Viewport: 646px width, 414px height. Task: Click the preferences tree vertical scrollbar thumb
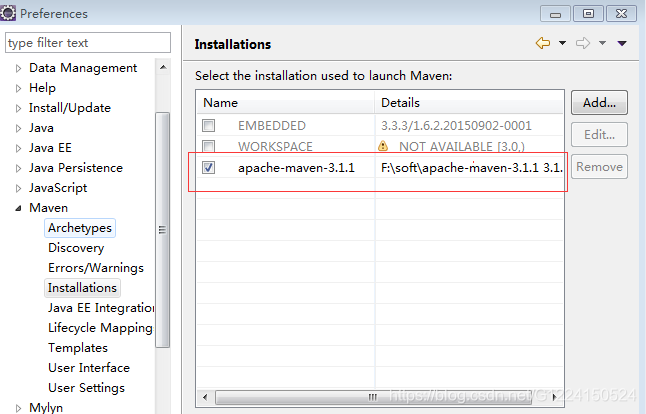click(163, 230)
